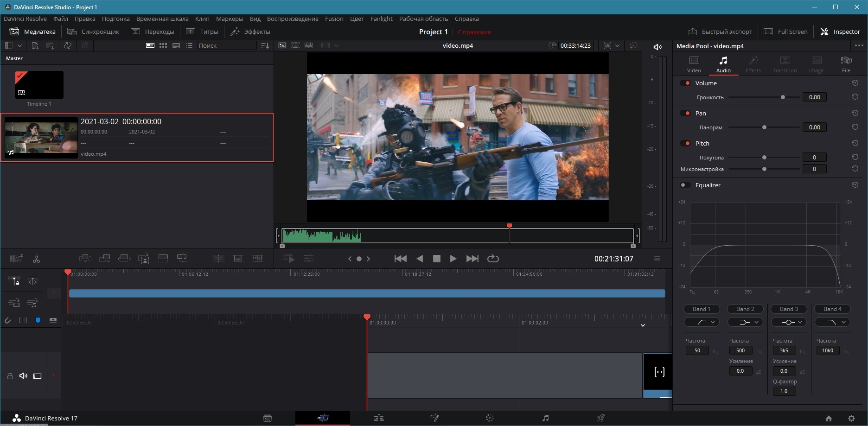Viewport: 868px width, 426px height.
Task: Reset the Volume section parameters
Action: pyautogui.click(x=855, y=83)
